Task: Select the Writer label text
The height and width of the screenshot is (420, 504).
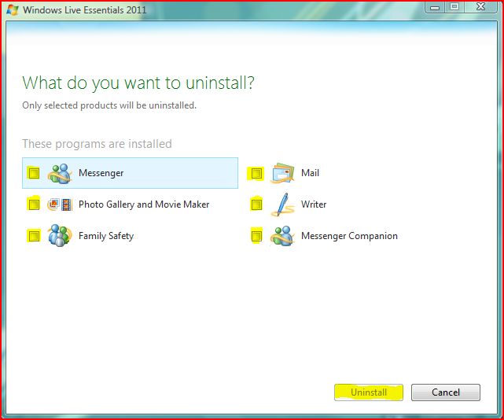Action: click(314, 204)
